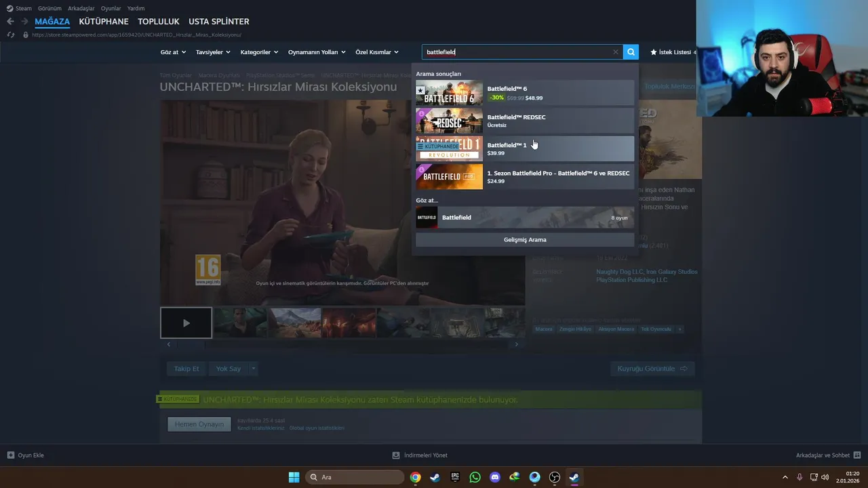This screenshot has height=488, width=868.
Task: Click the microphone icon in the system tray
Action: [800, 477]
